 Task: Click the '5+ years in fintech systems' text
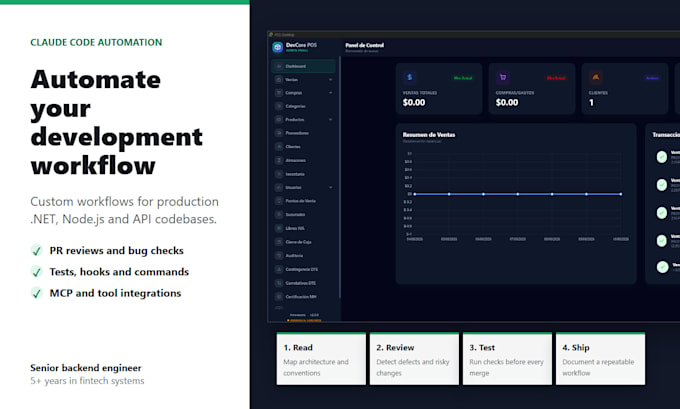point(87,381)
